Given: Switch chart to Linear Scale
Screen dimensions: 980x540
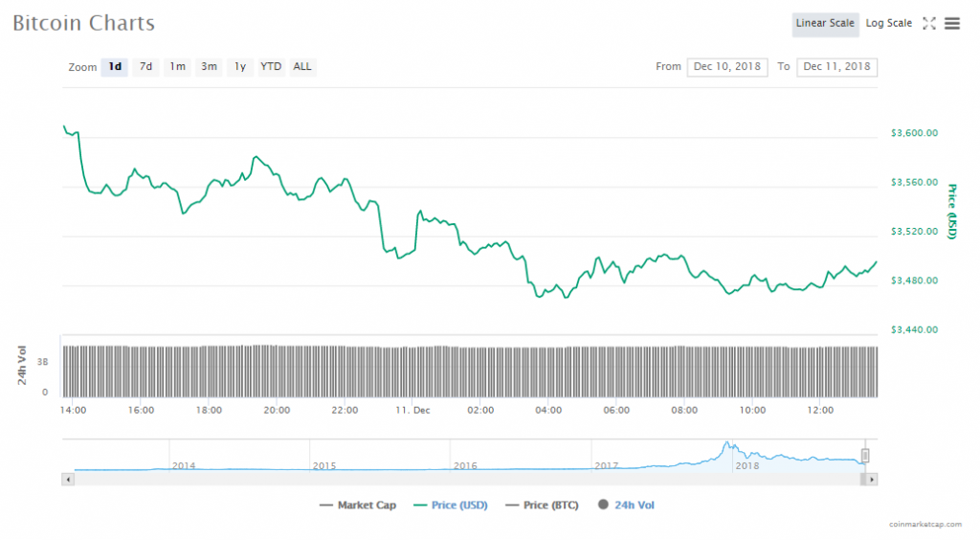Looking at the screenshot, I should pyautogui.click(x=825, y=24).
